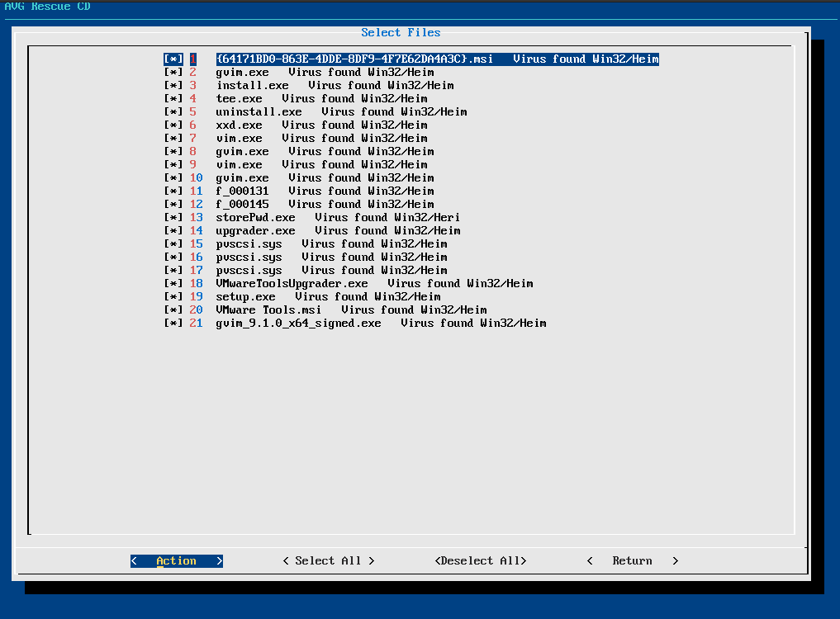Uncheck checkbox on row 15 pvscsi.sys
The height and width of the screenshot is (619, 840).
pyautogui.click(x=173, y=243)
